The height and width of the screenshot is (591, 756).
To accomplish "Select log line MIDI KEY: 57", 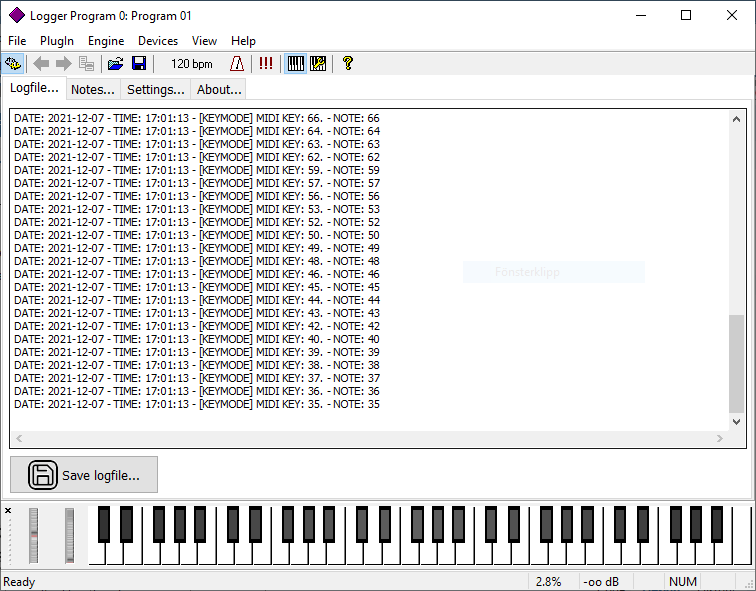I will point(197,183).
